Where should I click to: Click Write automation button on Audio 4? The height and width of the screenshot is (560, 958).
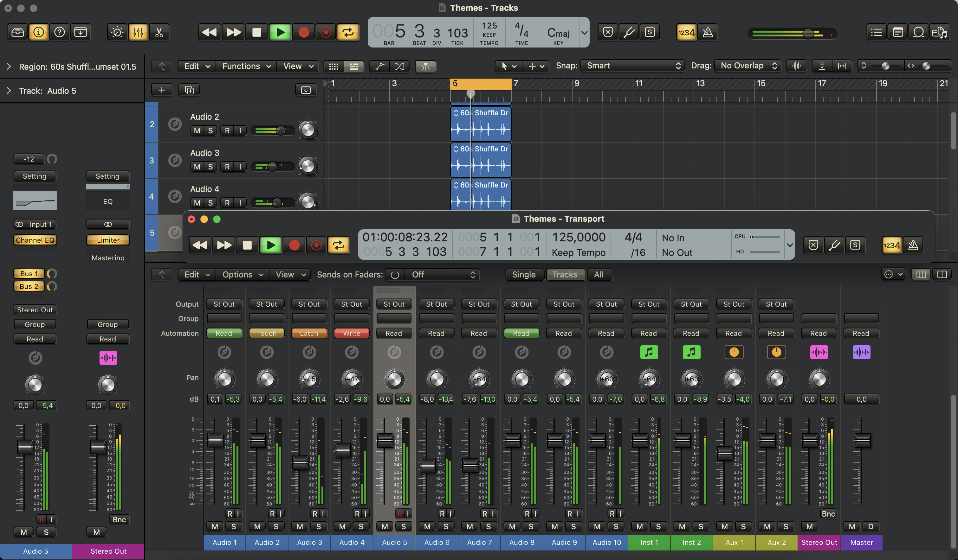coord(351,333)
